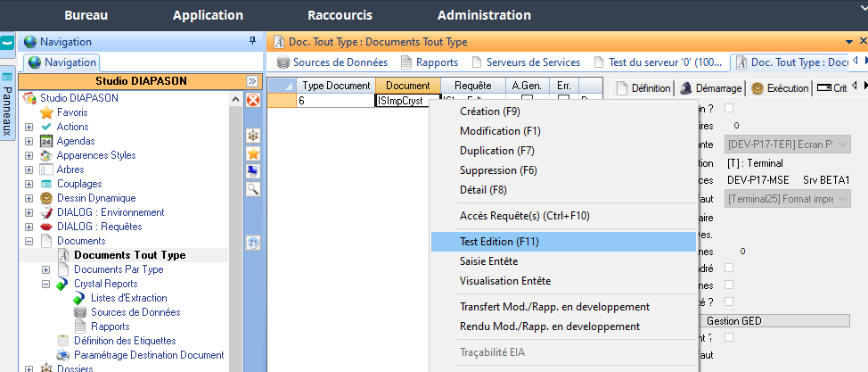Open Favoris star item in tree
The width and height of the screenshot is (868, 372).
(x=71, y=112)
